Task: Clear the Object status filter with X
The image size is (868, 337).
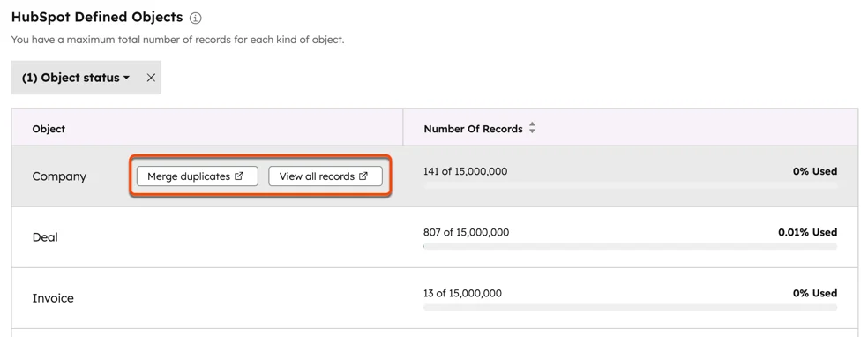Action: (151, 78)
